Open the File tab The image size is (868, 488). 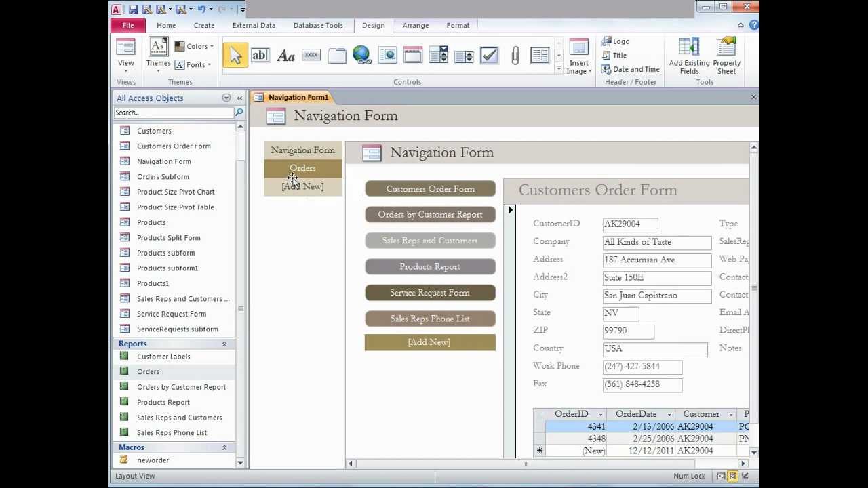(128, 25)
